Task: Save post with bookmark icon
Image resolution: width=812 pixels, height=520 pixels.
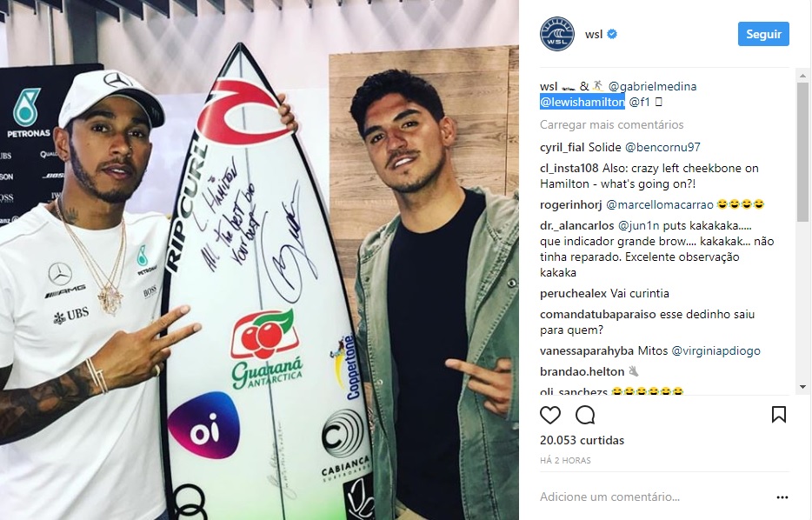Action: pos(779,414)
